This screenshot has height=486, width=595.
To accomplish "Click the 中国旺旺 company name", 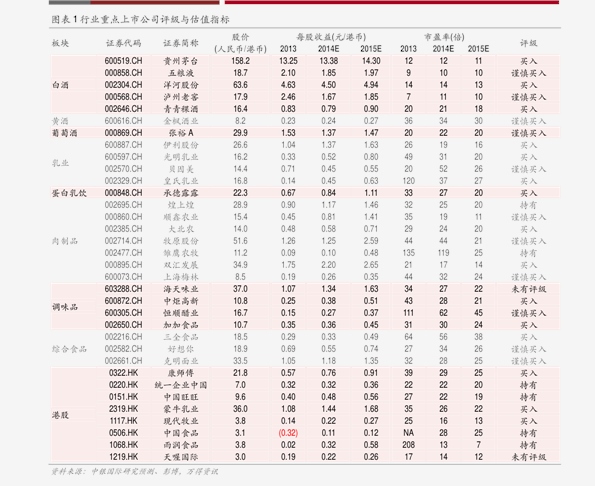I will click(181, 397).
